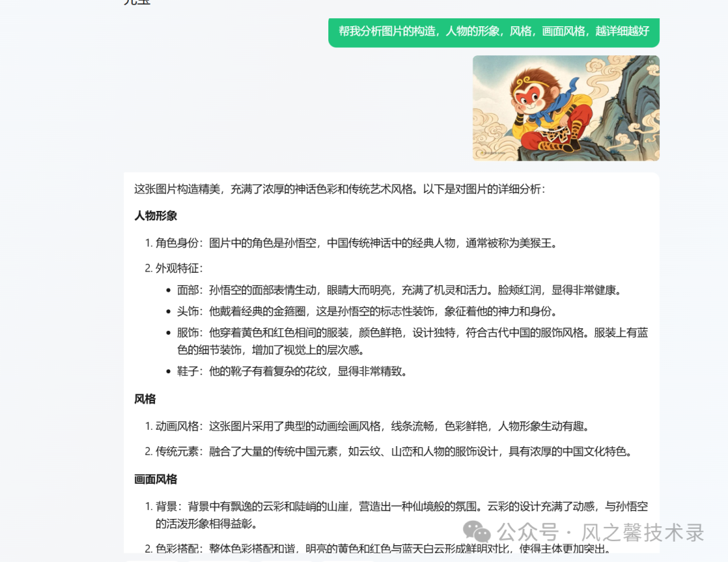
Task: Click the green user message bubble 帮我分析图片的构造
Action: (493, 32)
